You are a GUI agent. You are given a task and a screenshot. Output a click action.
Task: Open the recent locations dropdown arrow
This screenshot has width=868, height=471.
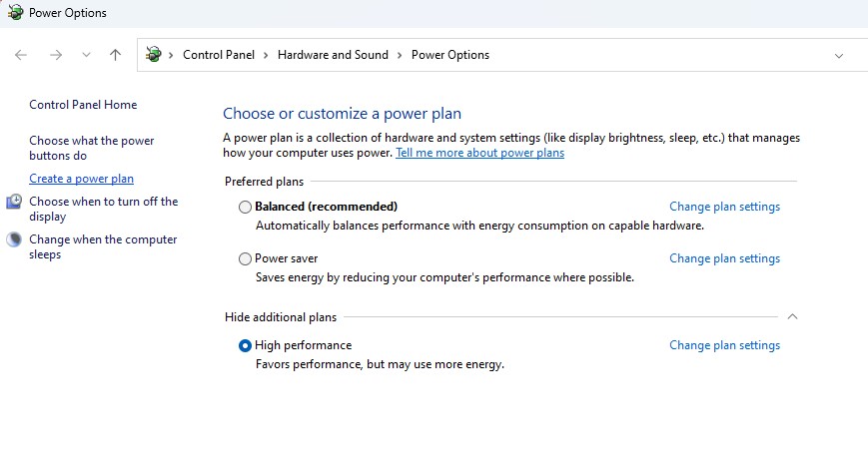coord(86,56)
